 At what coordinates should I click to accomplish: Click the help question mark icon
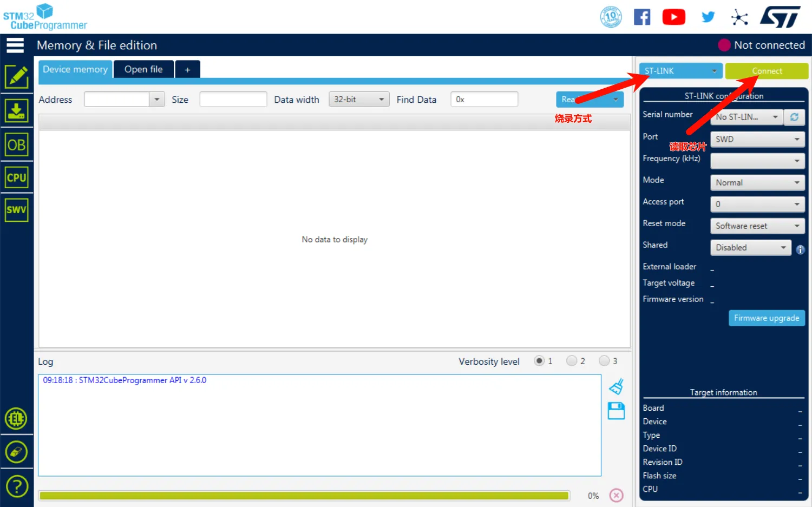[x=16, y=486]
